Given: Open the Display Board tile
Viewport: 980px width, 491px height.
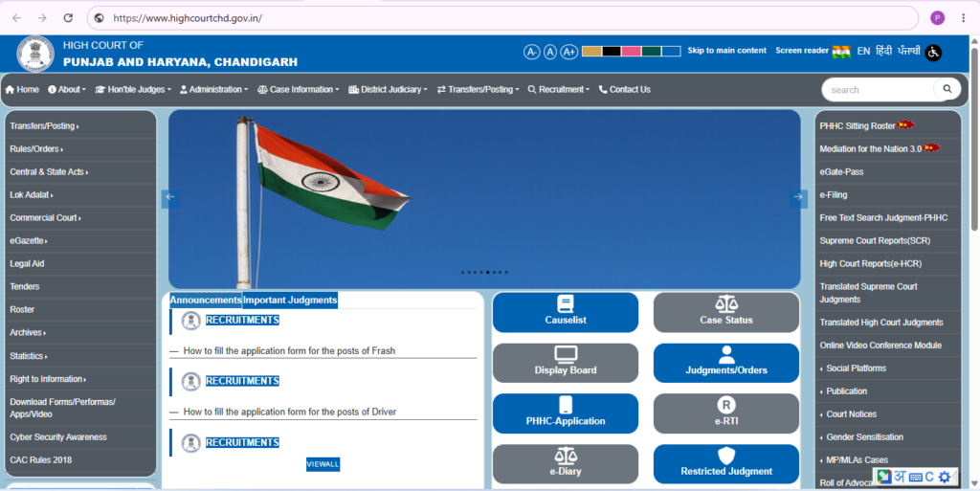Looking at the screenshot, I should (565, 363).
